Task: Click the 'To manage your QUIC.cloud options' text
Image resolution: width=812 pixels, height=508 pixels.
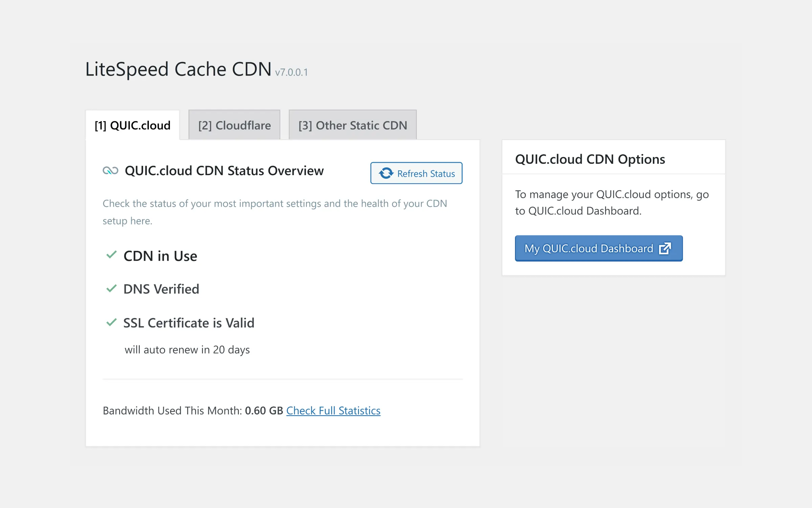Action: point(612,203)
